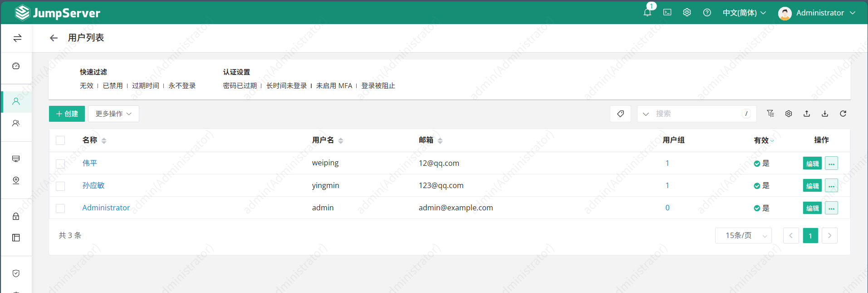Open table column settings gear
Image resolution: width=868 pixels, height=293 pixels.
pos(789,114)
